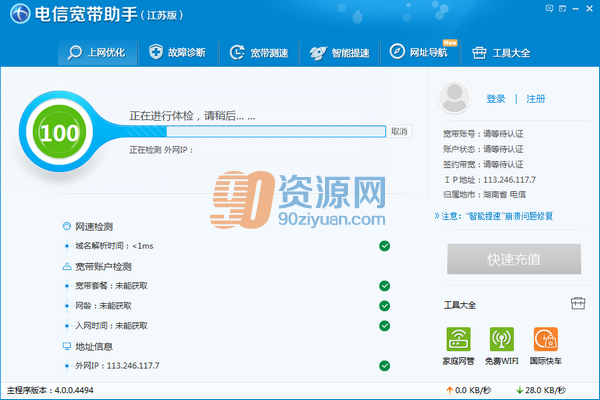The height and width of the screenshot is (400, 600).
Task: Click the green check for 域名解析时间
Action: pyautogui.click(x=385, y=246)
